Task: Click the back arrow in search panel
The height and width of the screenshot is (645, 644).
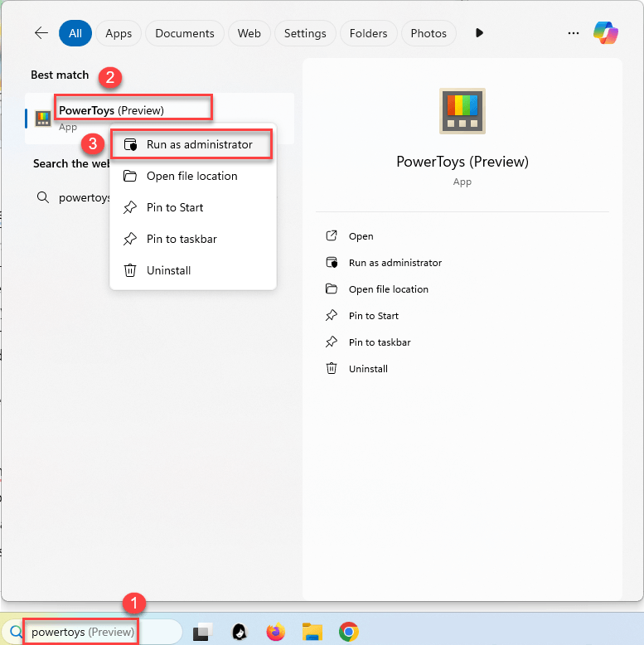Action: (x=41, y=33)
